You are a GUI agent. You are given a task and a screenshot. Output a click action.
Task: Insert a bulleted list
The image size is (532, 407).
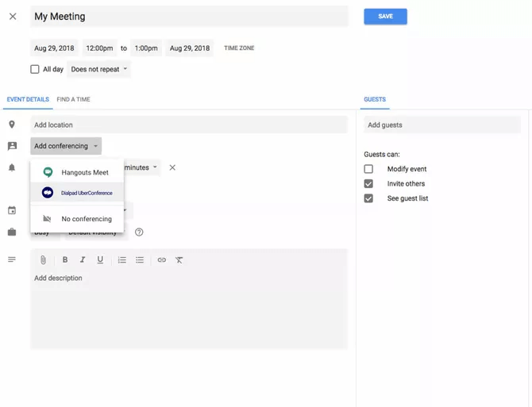tap(140, 260)
